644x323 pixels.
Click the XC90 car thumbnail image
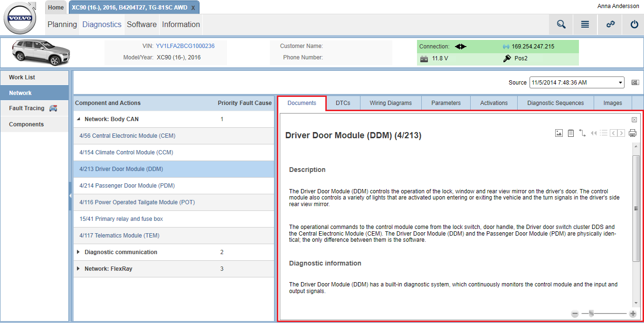[41, 52]
